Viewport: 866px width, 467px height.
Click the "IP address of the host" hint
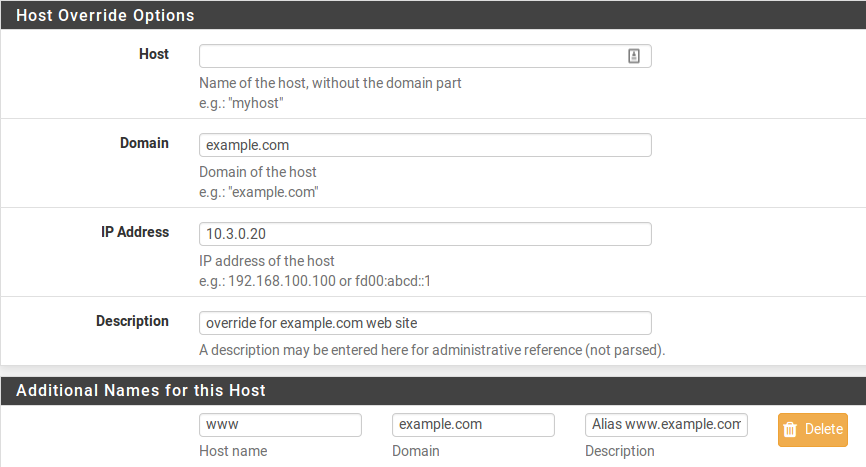[x=267, y=261]
